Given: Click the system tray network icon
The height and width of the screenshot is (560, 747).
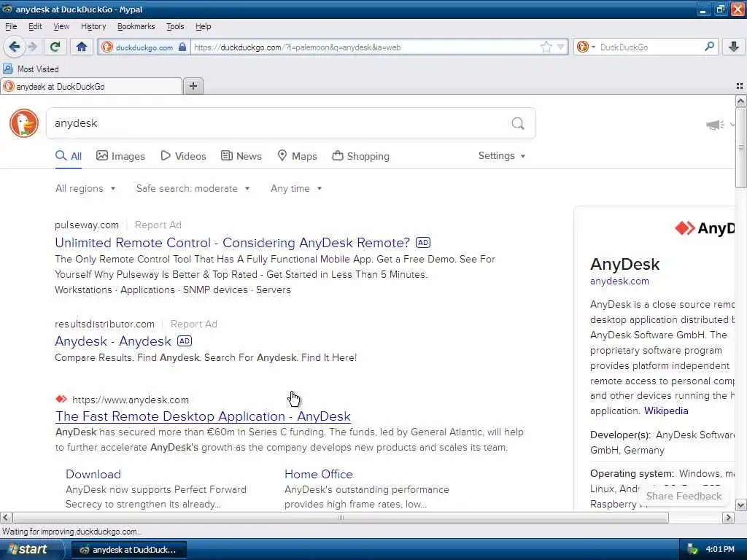Looking at the screenshot, I should pyautogui.click(x=693, y=550).
